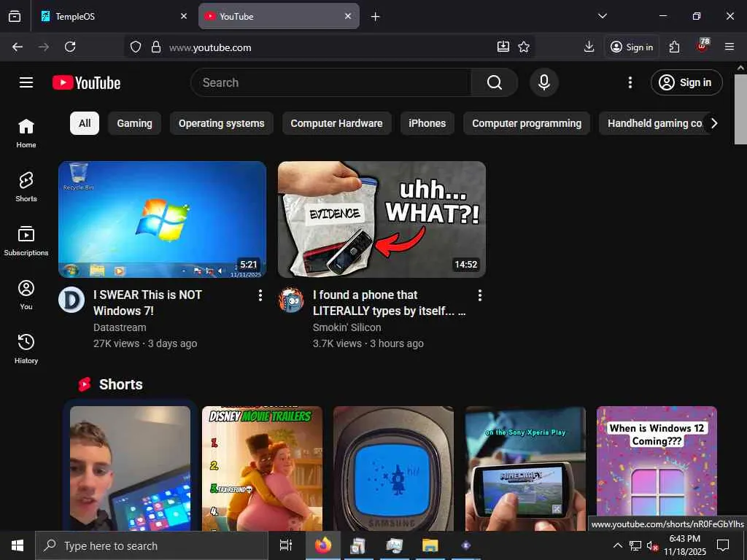This screenshot has width=747, height=560.
Task: Open the Sony Xperia Play short
Action: [x=525, y=468]
